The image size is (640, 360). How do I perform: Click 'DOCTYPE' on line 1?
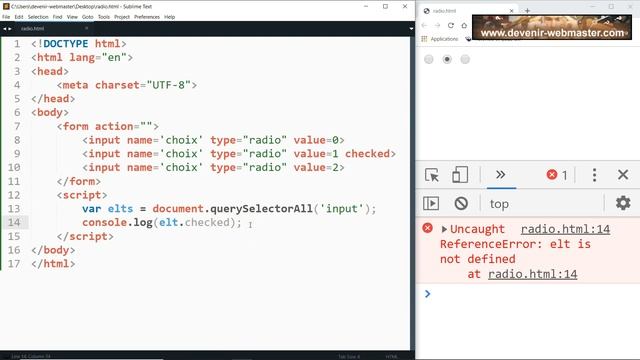coord(65,44)
